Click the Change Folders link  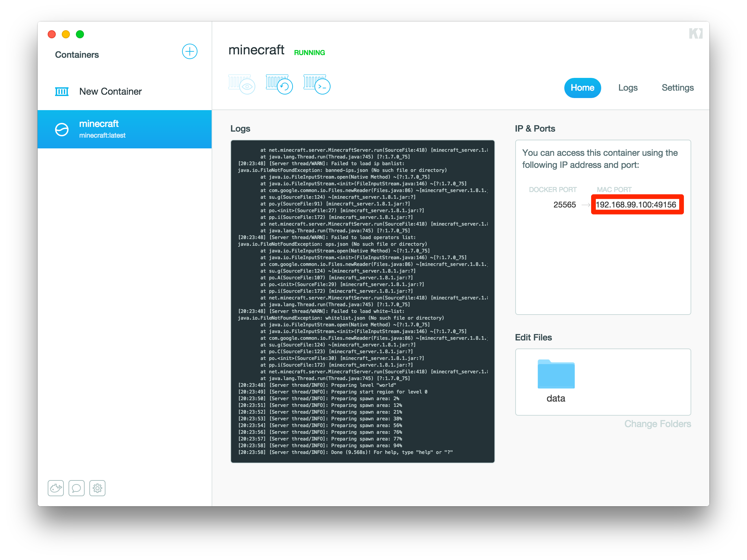pyautogui.click(x=657, y=424)
